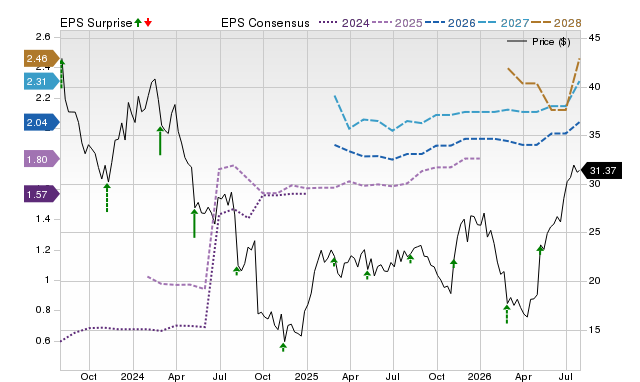Click the green up arrow in the EPS Surprise legend
This screenshot has height=382, width=640.
click(x=138, y=23)
